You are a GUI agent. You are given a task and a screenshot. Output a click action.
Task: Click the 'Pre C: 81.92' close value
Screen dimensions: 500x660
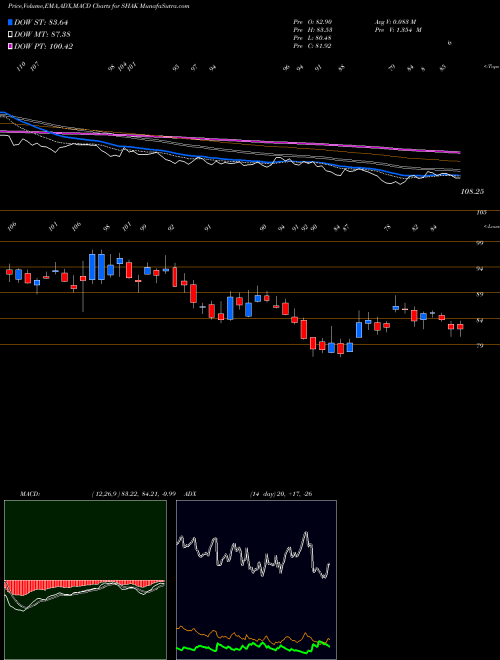pyautogui.click(x=312, y=46)
